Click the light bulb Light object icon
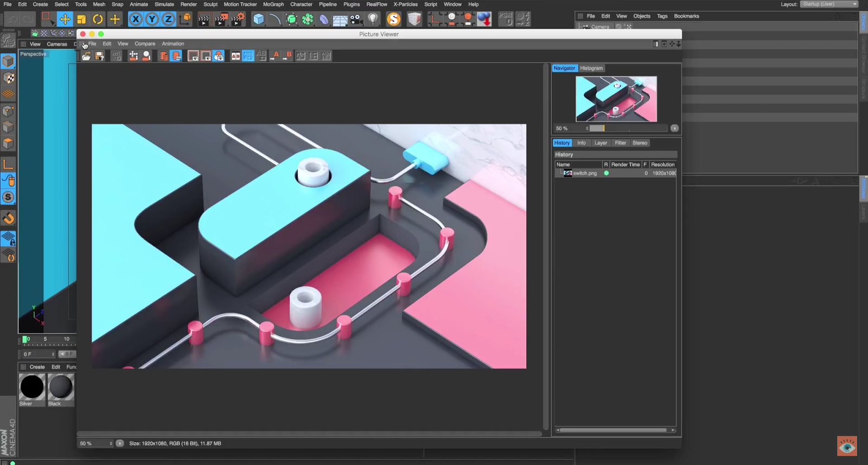868x465 pixels. [373, 20]
